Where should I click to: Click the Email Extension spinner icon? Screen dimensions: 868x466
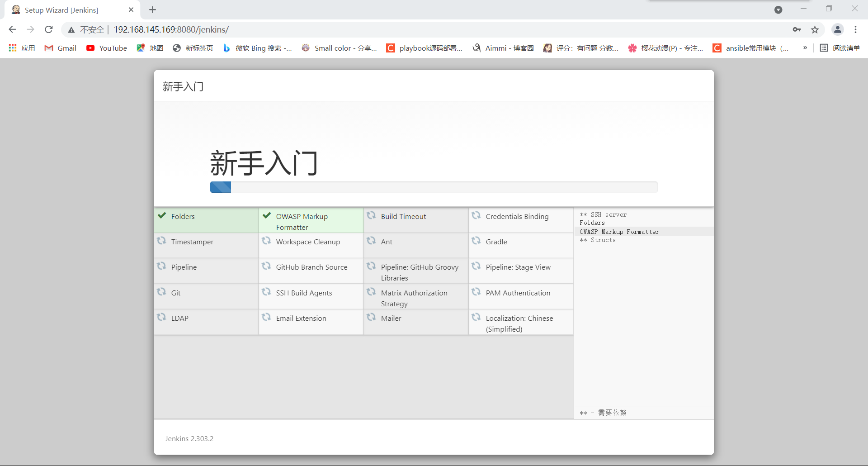coord(266,317)
